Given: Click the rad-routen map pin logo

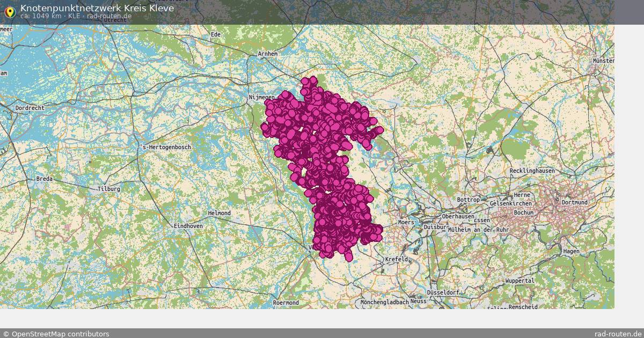Looking at the screenshot, I should pos(11,11).
